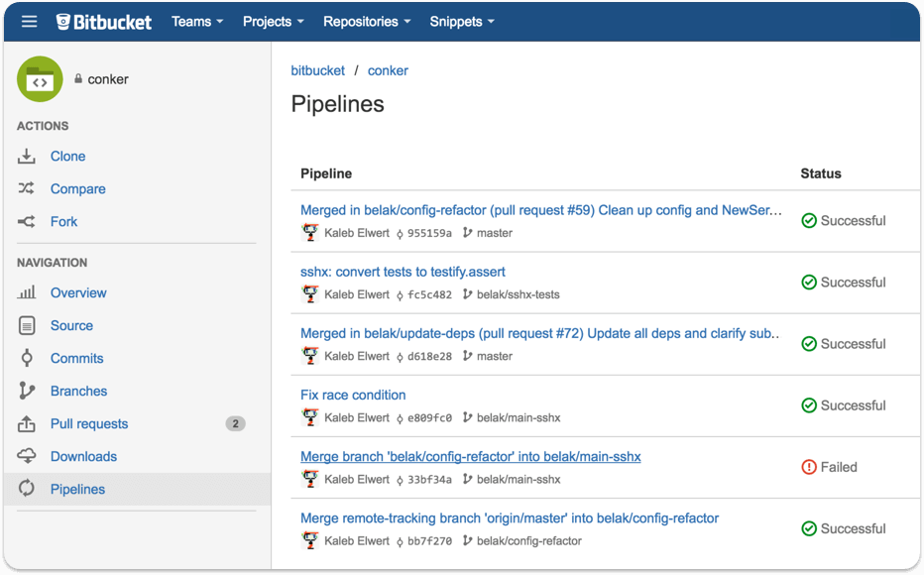Open the Snippets dropdown
924x575 pixels.
[461, 21]
